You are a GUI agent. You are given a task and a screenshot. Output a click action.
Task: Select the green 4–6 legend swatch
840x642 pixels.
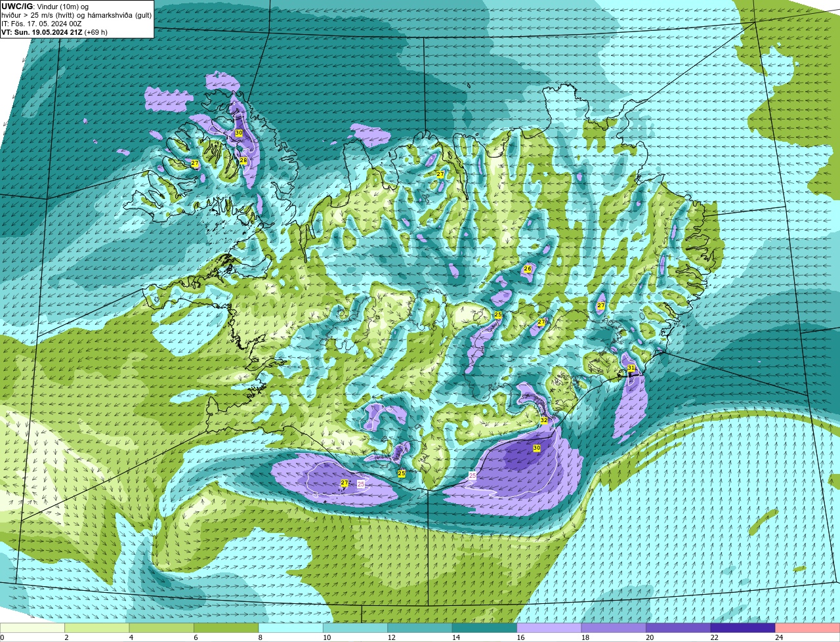click(161, 628)
